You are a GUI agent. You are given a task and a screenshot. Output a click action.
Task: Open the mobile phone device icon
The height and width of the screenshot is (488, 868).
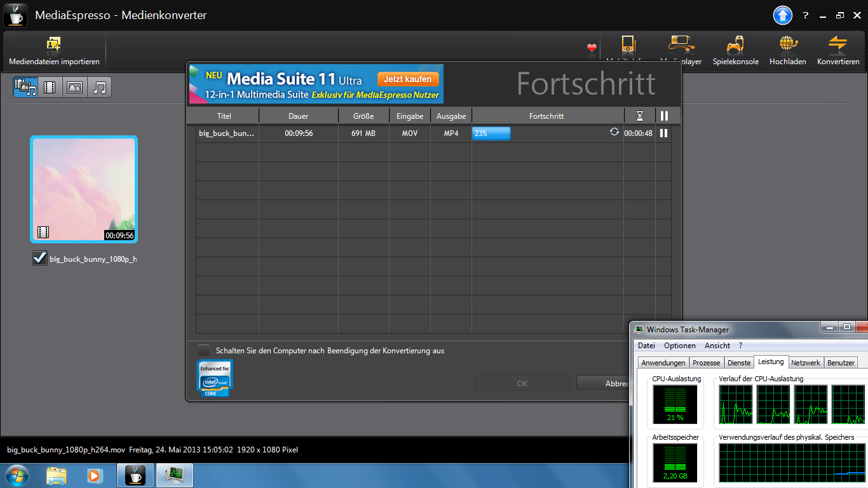coord(628,44)
